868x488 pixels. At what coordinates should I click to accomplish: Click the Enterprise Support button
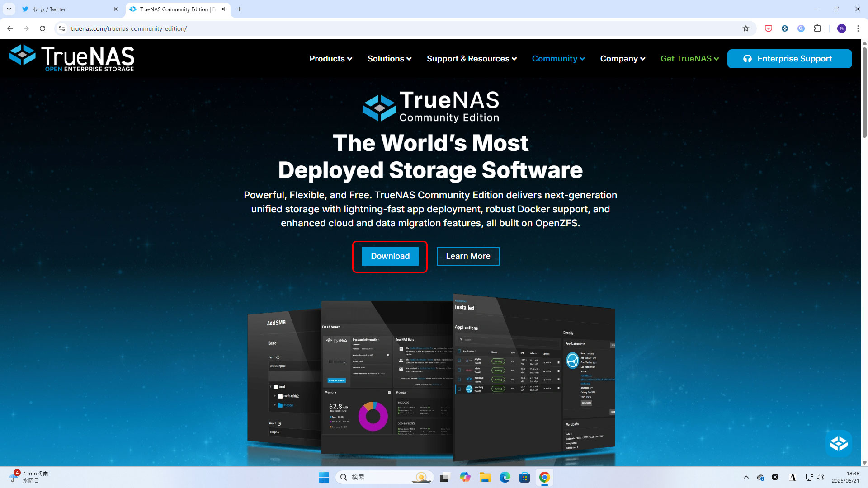[x=789, y=59]
